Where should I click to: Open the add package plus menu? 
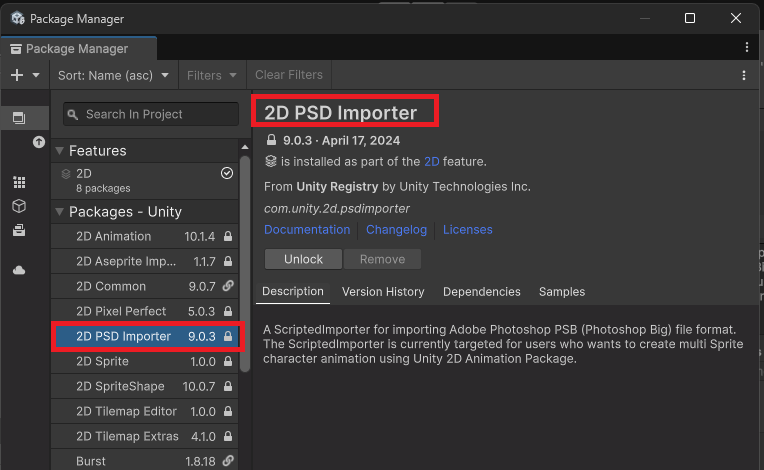point(17,75)
